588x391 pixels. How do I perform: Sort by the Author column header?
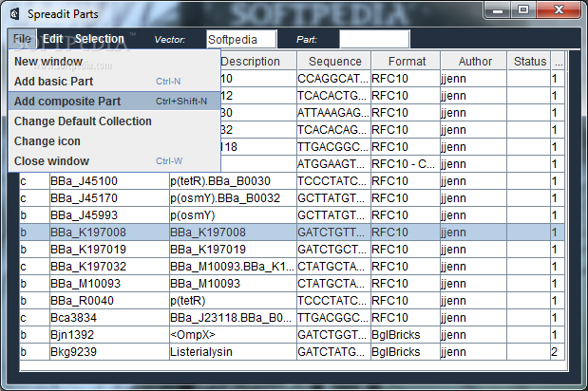click(474, 62)
